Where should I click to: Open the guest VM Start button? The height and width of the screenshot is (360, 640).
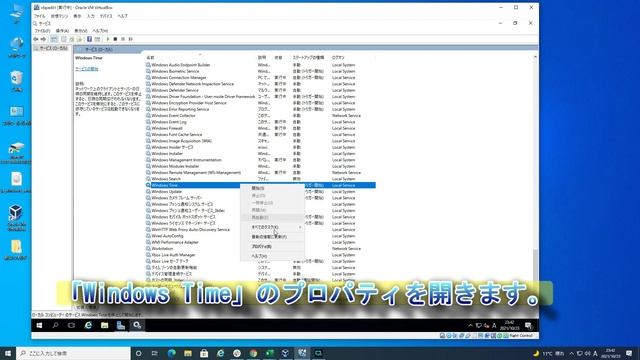coord(39,325)
